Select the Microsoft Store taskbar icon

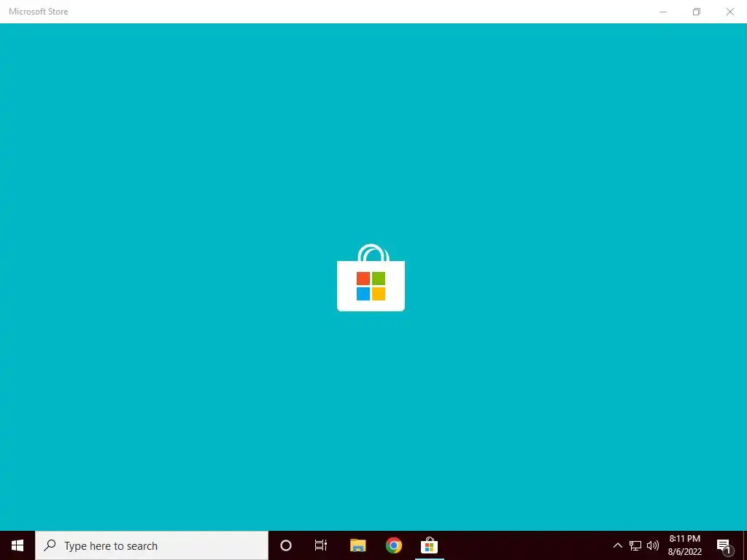(x=429, y=545)
